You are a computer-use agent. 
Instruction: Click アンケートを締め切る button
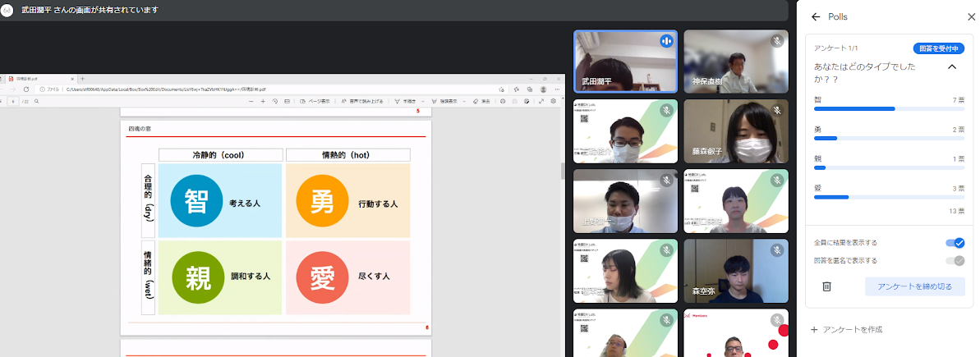pos(915,286)
